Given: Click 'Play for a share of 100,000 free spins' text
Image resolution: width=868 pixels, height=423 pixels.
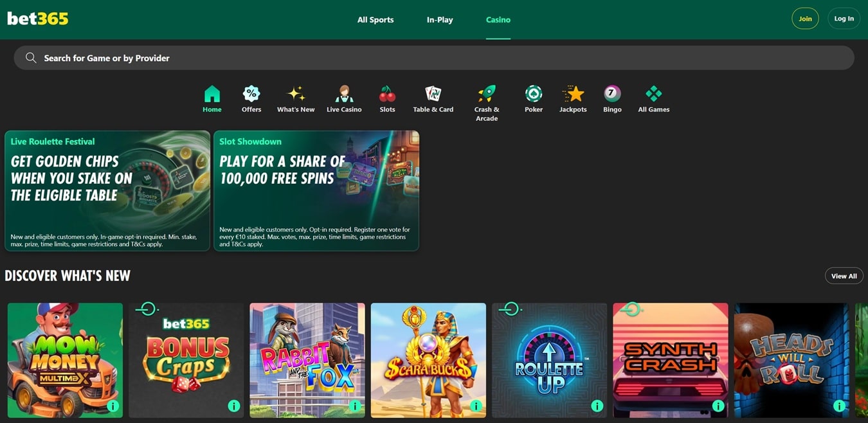Looking at the screenshot, I should [283, 170].
